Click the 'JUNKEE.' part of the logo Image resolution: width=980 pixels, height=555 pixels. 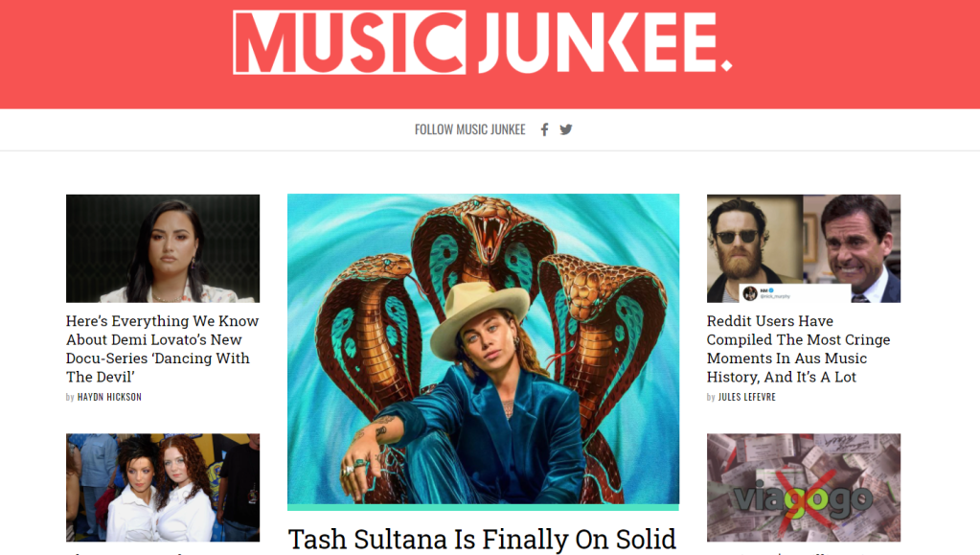(605, 42)
